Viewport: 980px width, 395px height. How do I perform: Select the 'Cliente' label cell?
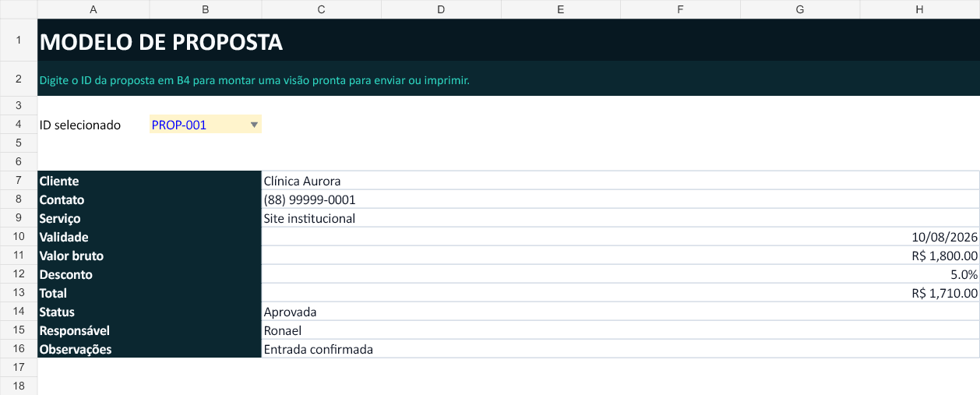click(x=150, y=181)
